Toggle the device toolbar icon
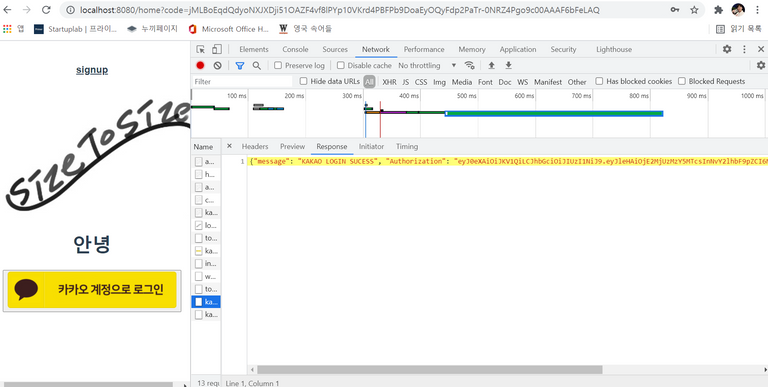 216,49
